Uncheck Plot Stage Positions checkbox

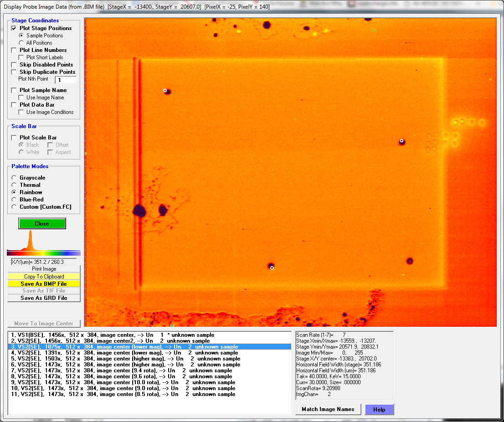(x=14, y=28)
